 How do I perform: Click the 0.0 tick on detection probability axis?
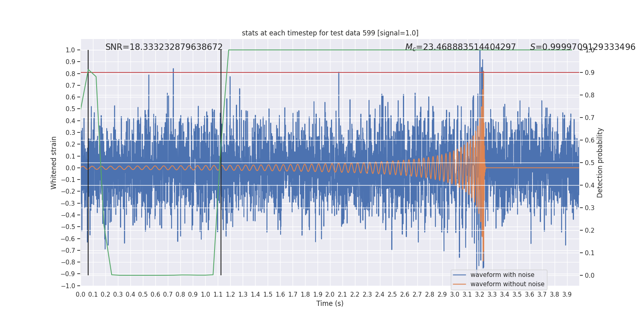590,276
